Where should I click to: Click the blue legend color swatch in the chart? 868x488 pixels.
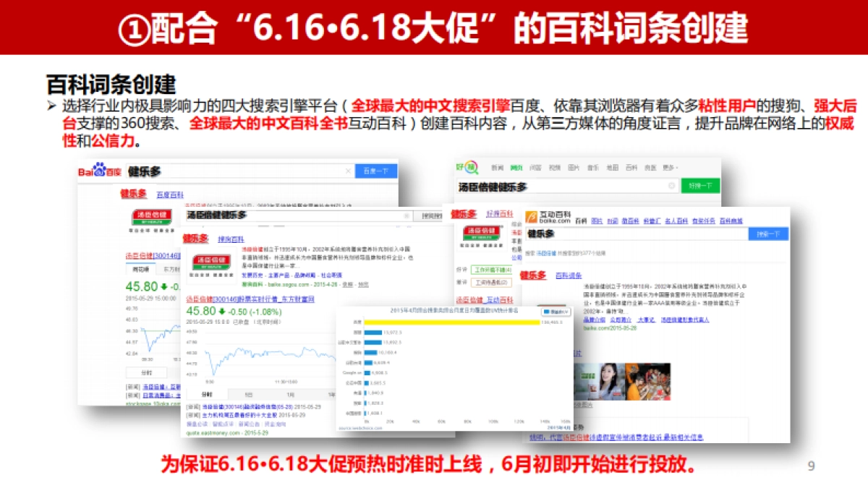tap(548, 312)
